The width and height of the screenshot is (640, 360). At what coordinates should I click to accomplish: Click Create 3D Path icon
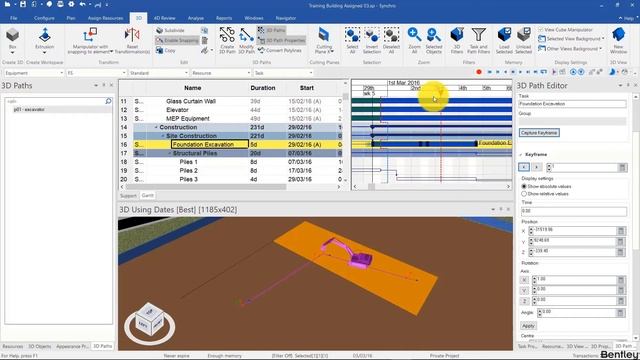[x=227, y=35]
